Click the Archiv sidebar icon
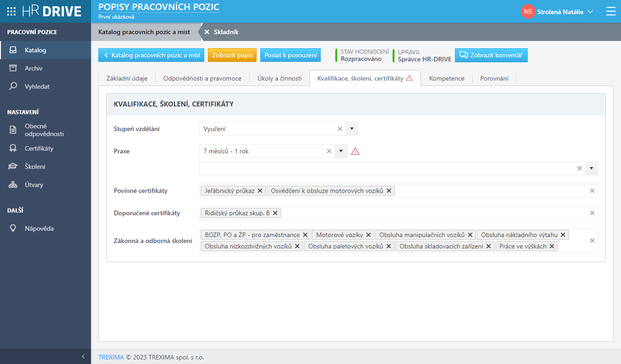Image resolution: width=621 pixels, height=364 pixels. pyautogui.click(x=13, y=68)
